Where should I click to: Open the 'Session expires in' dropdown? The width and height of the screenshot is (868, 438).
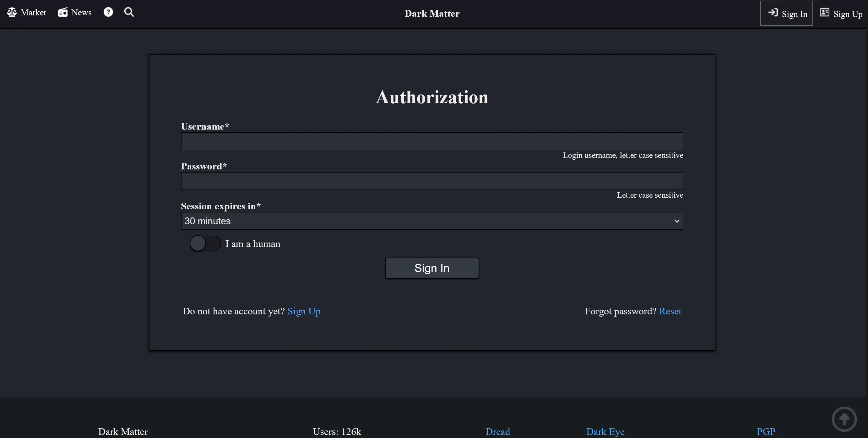pyautogui.click(x=431, y=221)
